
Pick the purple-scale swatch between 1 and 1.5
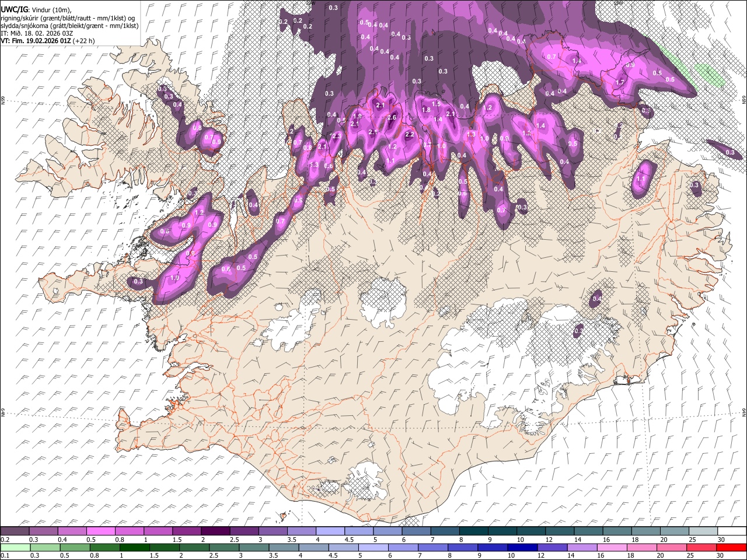tap(158, 531)
